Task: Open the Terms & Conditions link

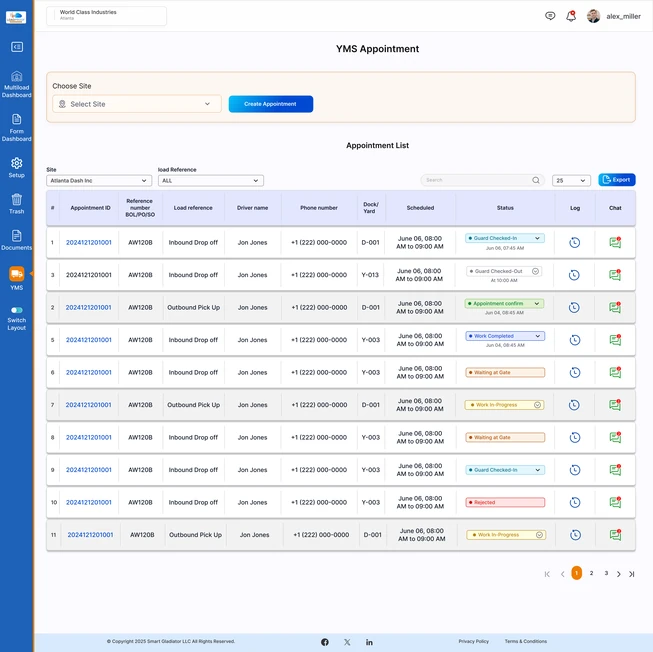Action: (526, 641)
